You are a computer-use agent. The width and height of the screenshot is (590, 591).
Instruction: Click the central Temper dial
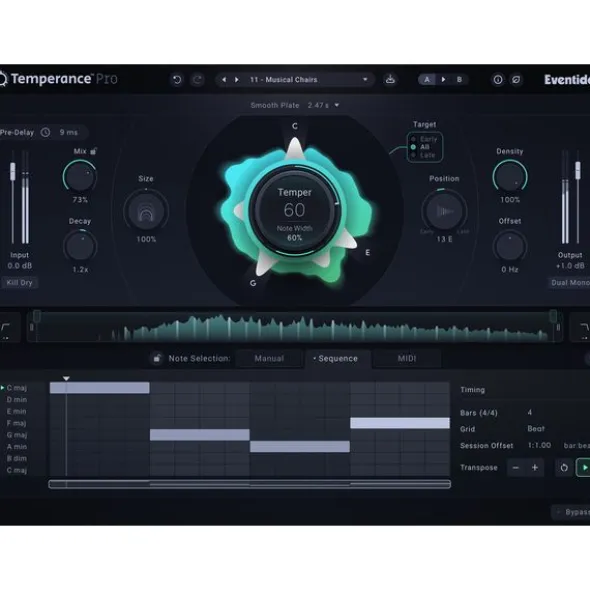tap(294, 210)
